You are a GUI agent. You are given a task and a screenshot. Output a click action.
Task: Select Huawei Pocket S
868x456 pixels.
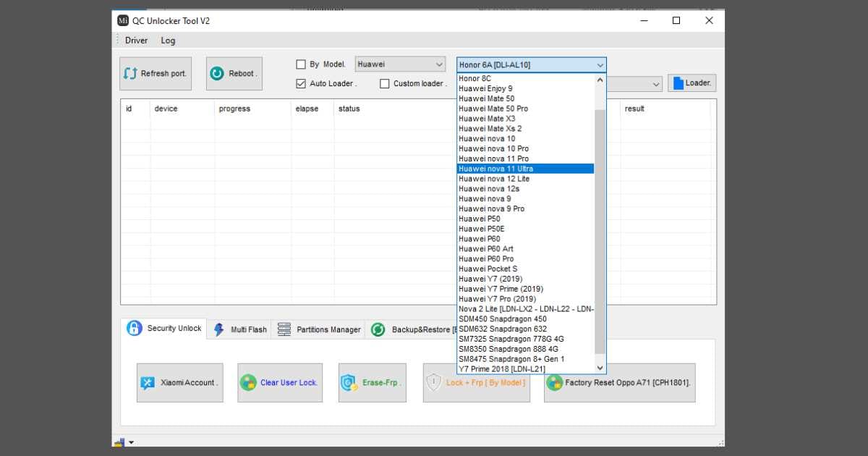point(525,269)
